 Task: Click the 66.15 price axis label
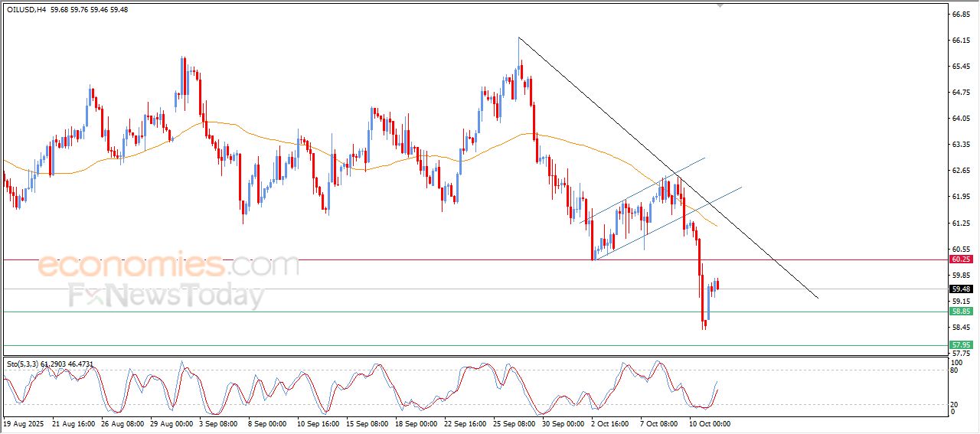[x=961, y=41]
